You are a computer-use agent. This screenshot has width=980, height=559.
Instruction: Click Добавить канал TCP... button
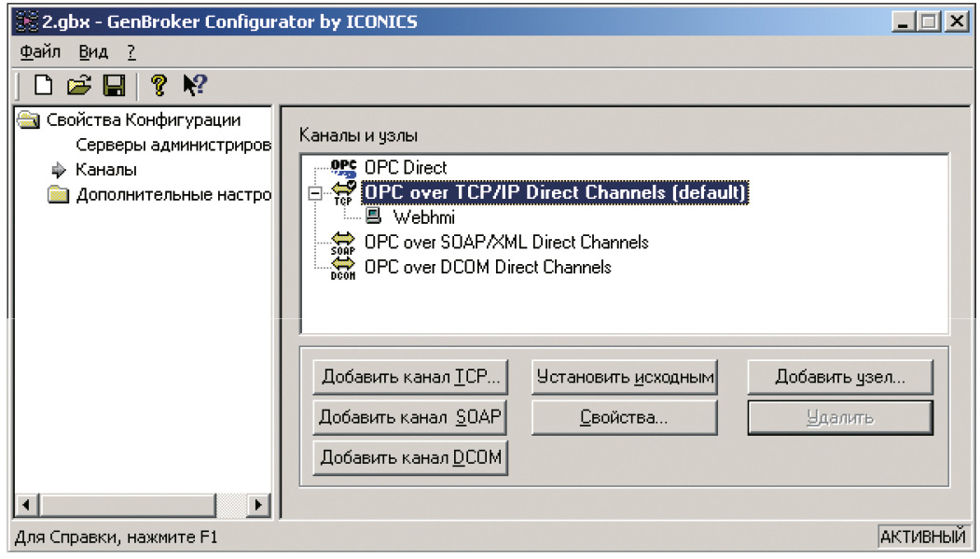410,376
